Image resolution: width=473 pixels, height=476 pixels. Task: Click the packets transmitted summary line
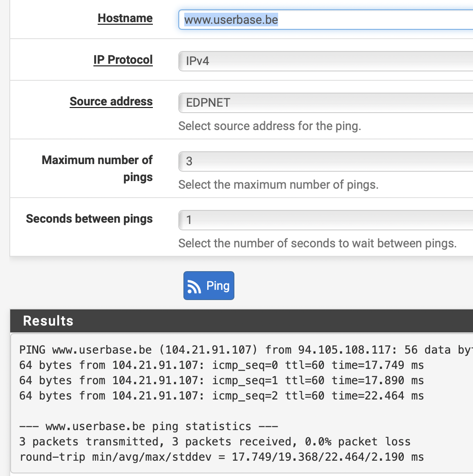coord(215,442)
